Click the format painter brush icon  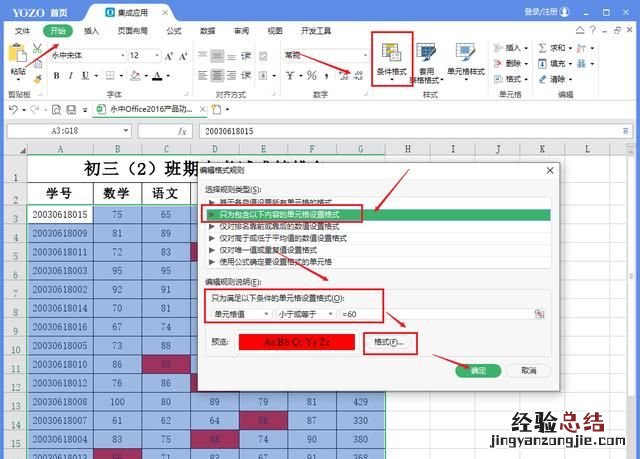37,79
